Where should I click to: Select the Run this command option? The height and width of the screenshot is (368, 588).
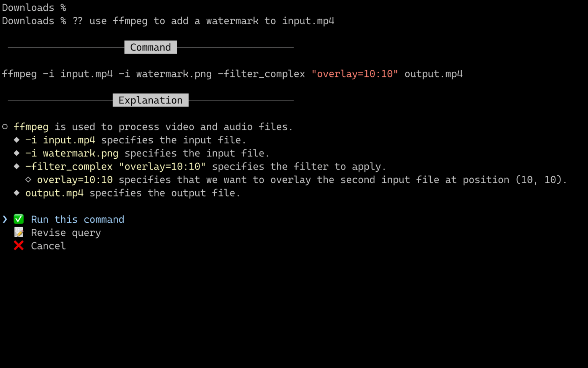tap(78, 219)
